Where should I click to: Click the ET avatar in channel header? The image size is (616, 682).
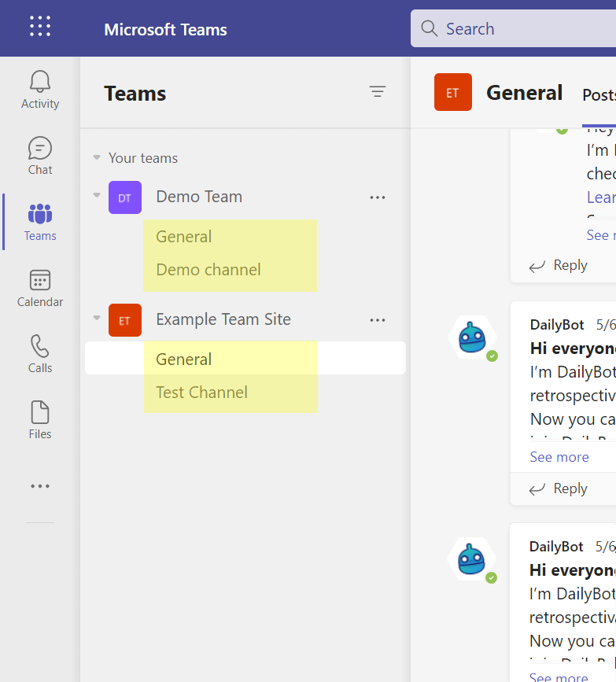pyautogui.click(x=453, y=92)
